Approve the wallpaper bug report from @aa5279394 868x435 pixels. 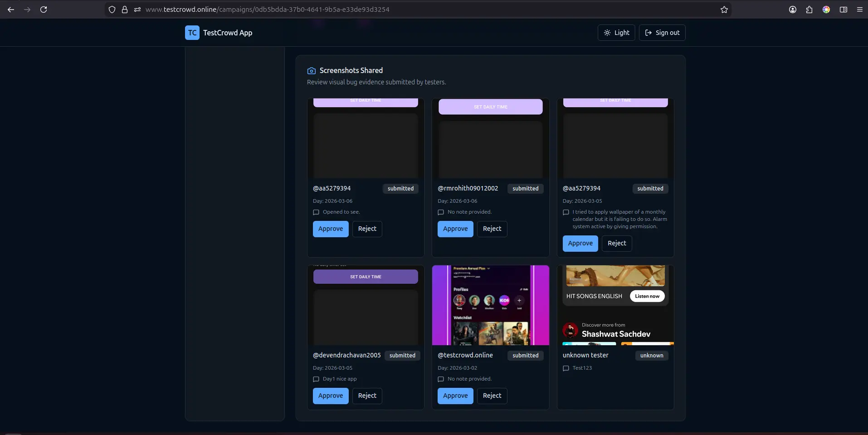pos(580,244)
